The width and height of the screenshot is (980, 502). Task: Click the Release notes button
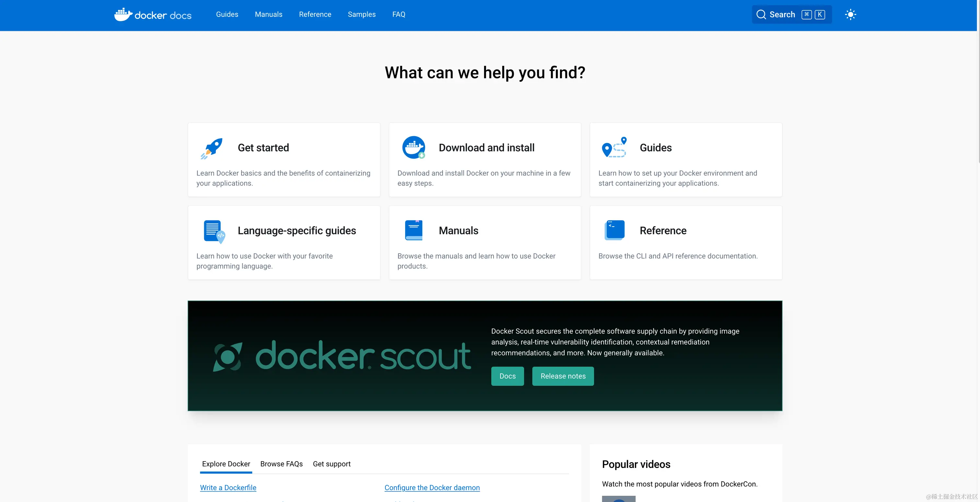coord(563,376)
